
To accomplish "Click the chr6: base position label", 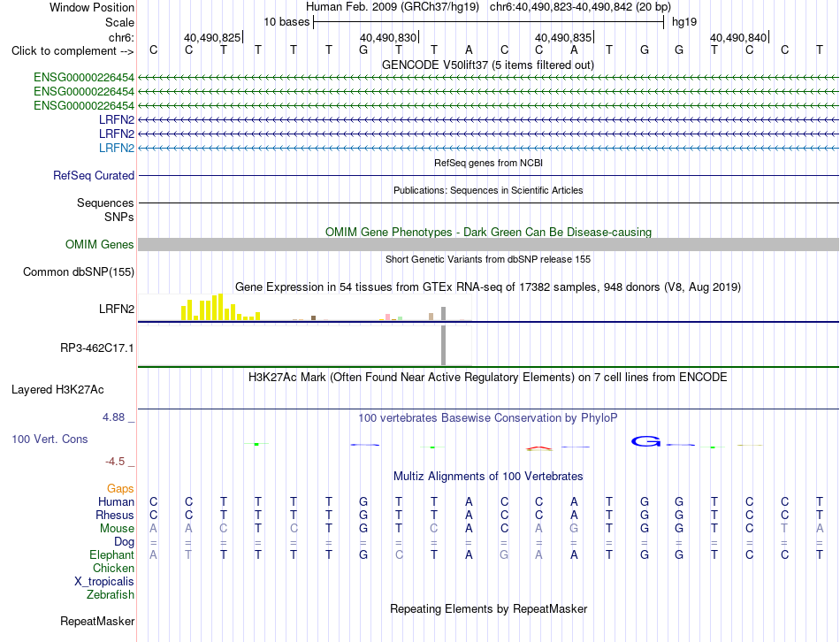I will [121, 37].
